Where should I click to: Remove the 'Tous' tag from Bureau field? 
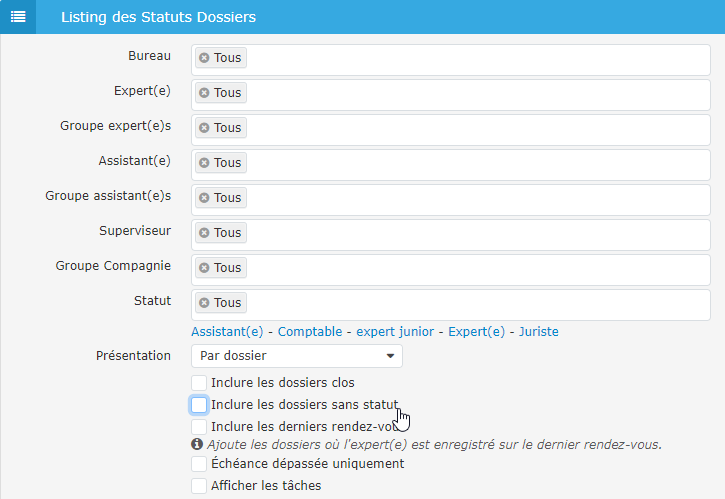click(x=204, y=58)
